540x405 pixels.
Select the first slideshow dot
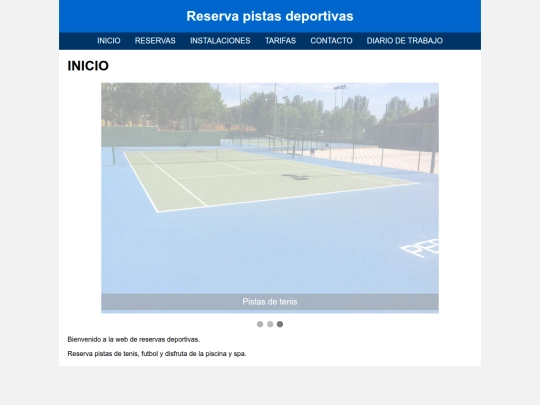point(260,324)
